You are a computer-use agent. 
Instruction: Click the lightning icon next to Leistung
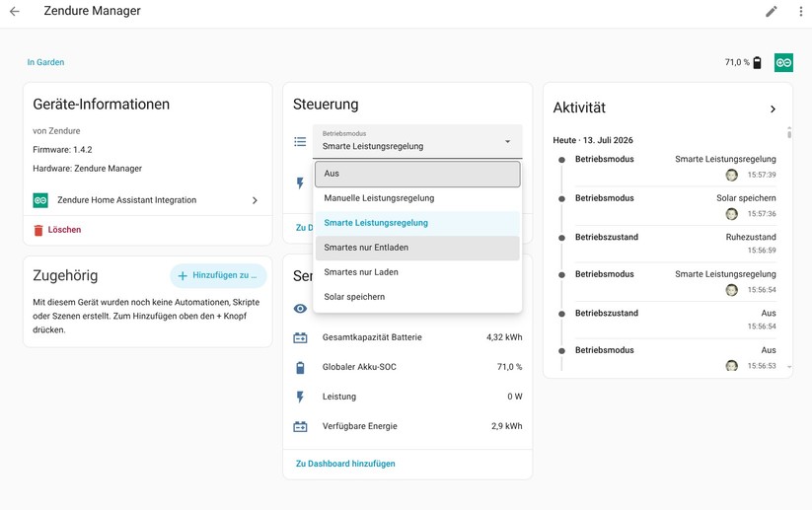coord(300,397)
